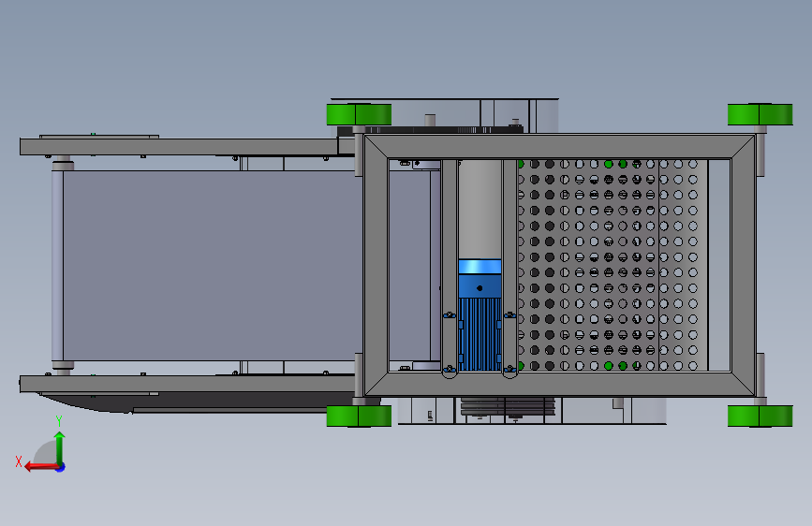Click the blue Z axis dot on the triad
The height and width of the screenshot is (526, 812).
coord(61,467)
